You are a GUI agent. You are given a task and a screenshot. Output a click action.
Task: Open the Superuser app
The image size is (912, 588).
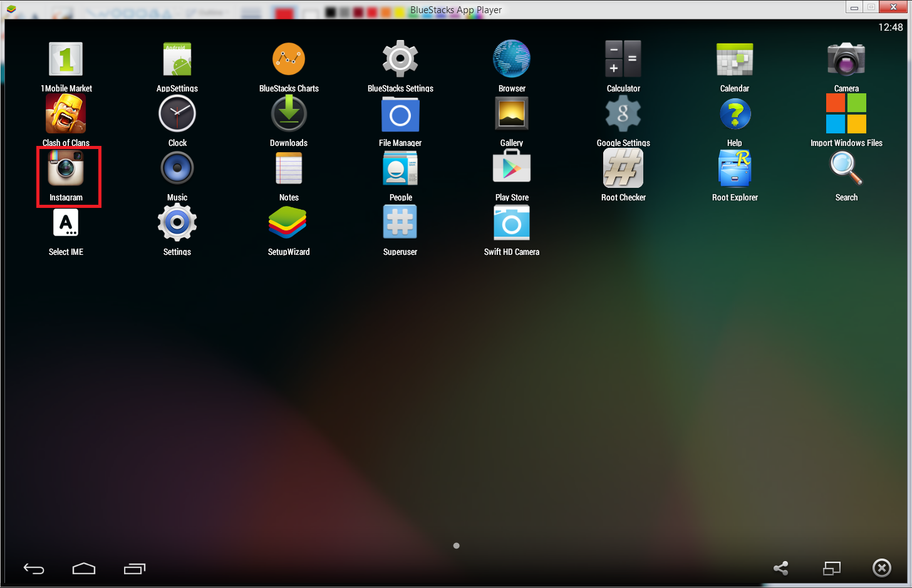400,223
